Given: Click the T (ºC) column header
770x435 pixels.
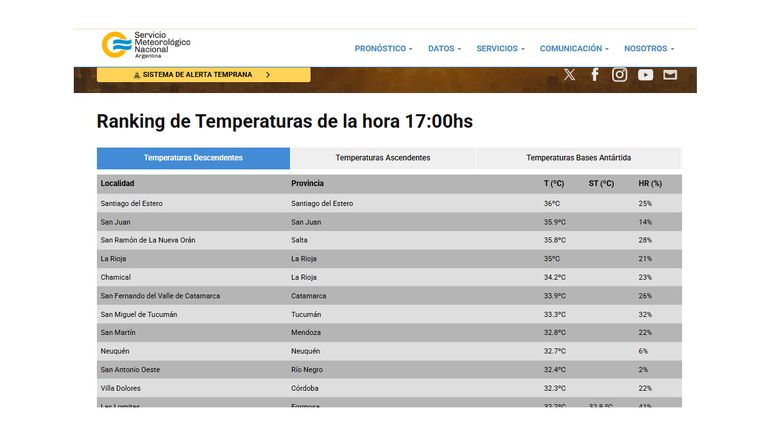Looking at the screenshot, I should [554, 184].
